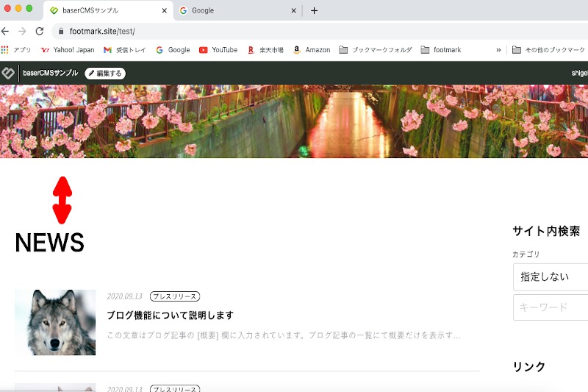Open the YouTube bookmark
Image resolution: width=588 pixels, height=392 pixels.
pyautogui.click(x=218, y=50)
